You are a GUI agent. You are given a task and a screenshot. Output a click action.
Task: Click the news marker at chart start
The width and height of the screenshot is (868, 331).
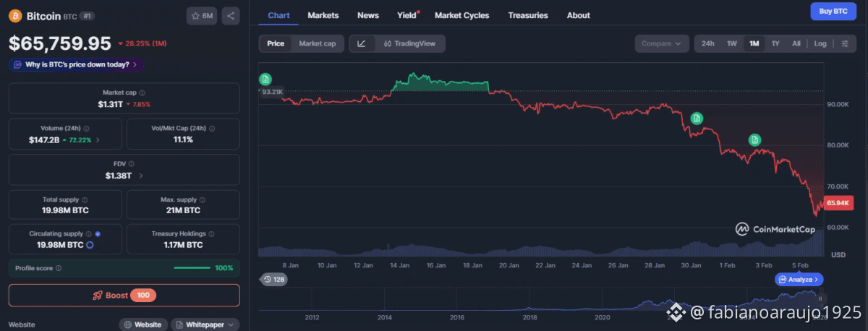(265, 79)
